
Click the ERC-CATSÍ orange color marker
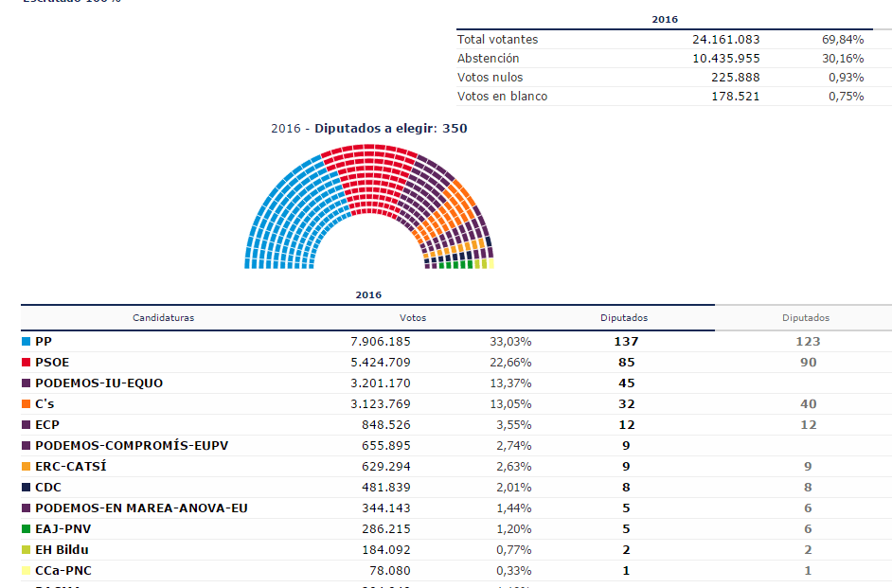[x=27, y=466]
